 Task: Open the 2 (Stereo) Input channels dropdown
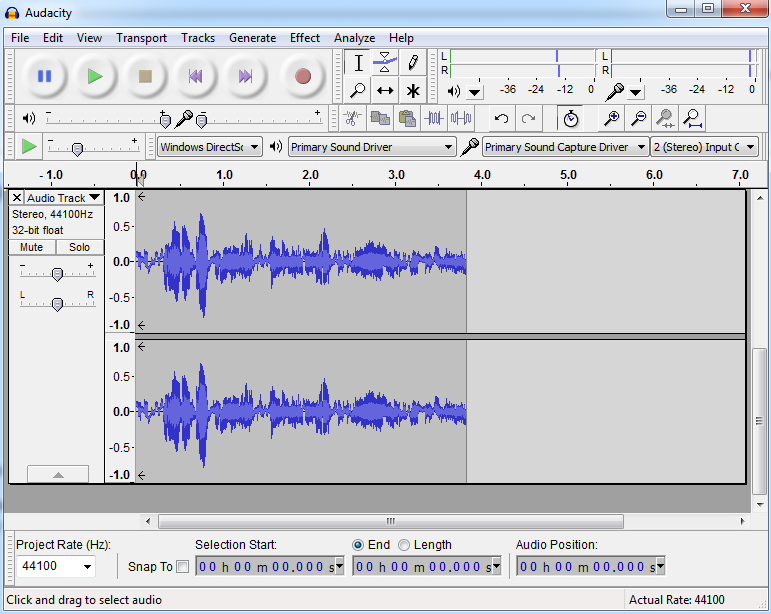pos(704,147)
